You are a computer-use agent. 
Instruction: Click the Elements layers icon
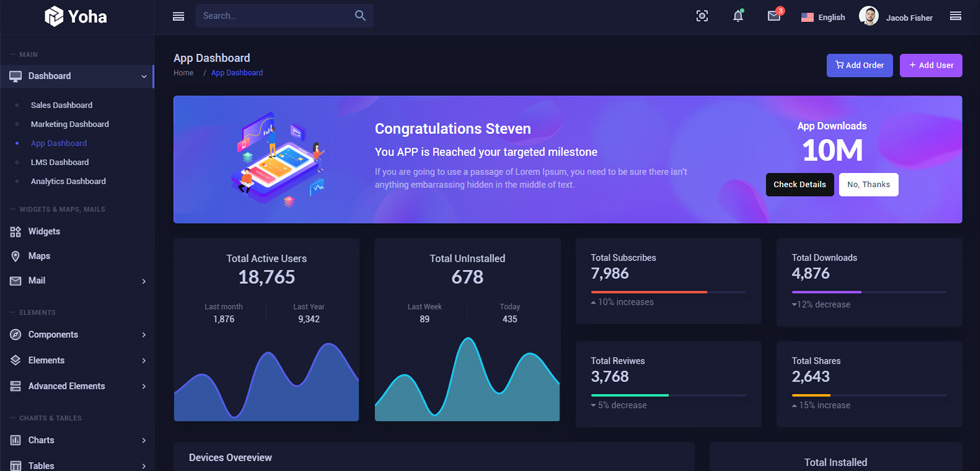16,360
